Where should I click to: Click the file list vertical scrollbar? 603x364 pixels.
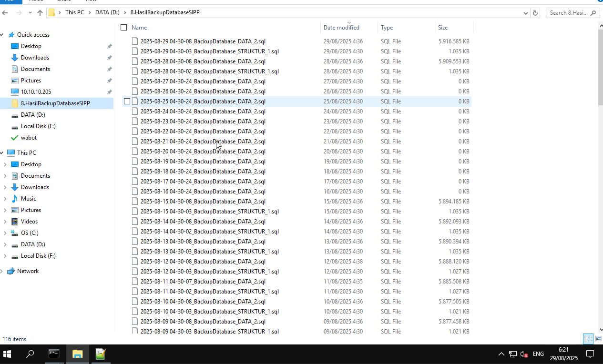tap(600, 67)
